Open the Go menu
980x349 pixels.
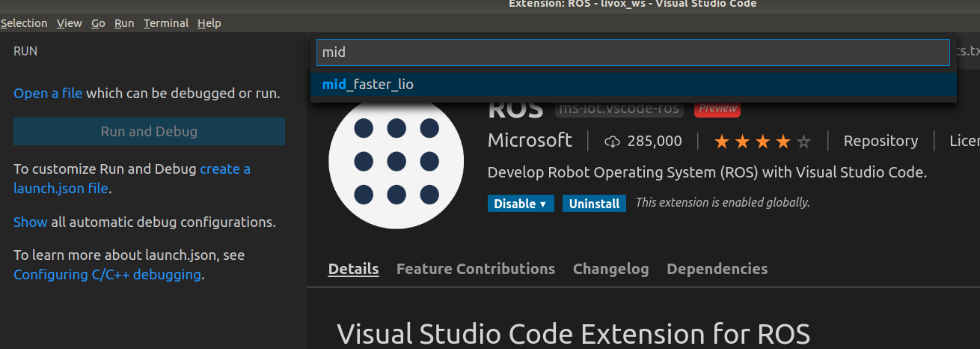[98, 23]
